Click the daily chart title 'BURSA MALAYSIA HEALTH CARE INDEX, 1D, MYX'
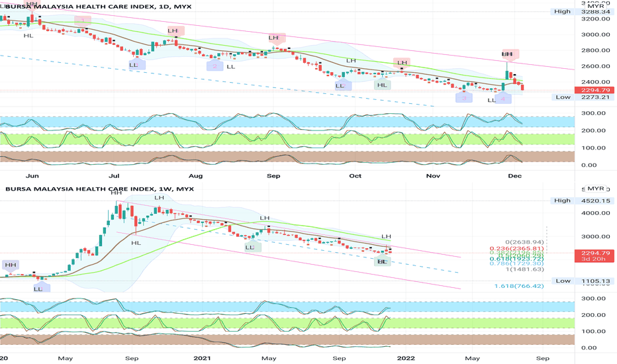 (x=99, y=7)
